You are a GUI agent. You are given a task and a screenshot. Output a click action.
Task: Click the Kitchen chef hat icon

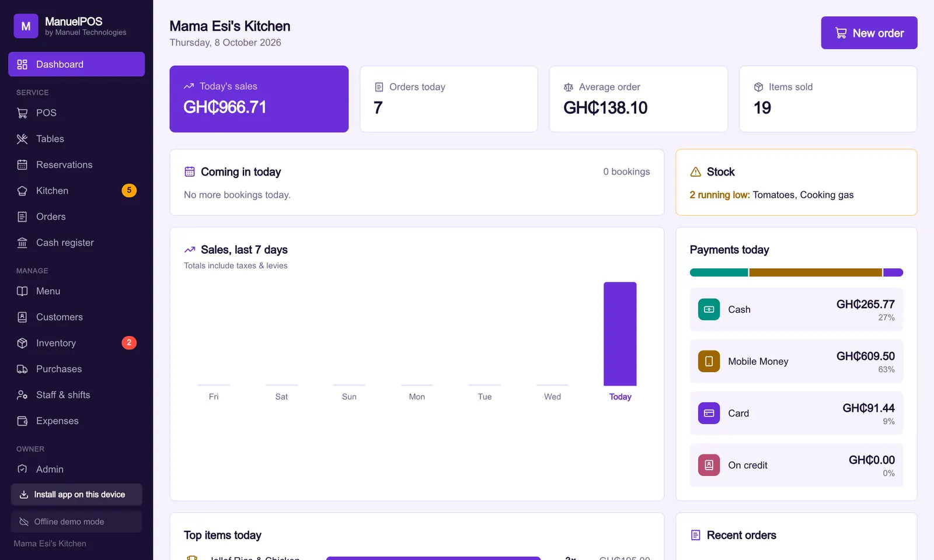coord(22,191)
